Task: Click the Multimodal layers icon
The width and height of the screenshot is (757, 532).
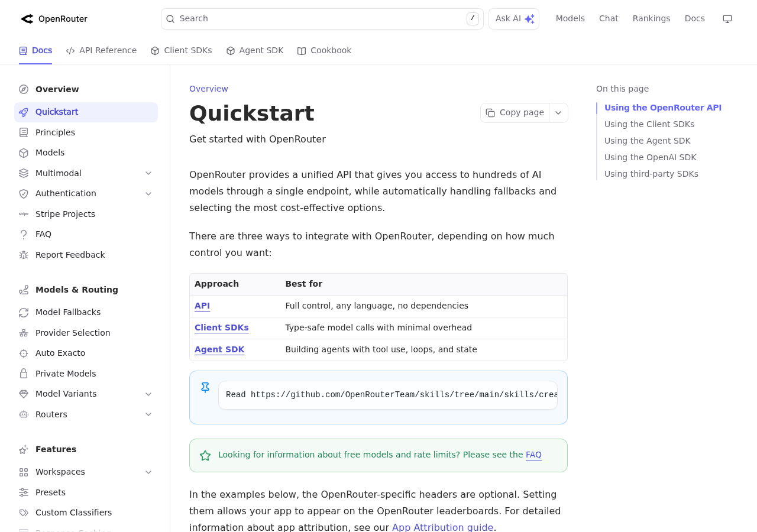Action: point(24,173)
